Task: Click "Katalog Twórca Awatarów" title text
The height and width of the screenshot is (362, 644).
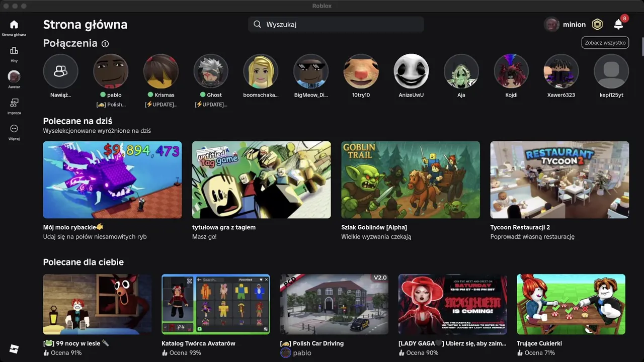Action: 198,343
